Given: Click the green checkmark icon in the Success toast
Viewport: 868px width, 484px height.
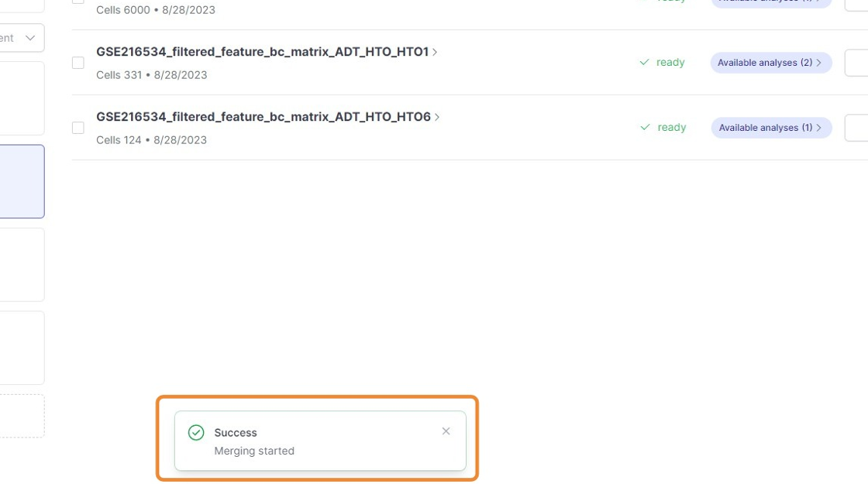Looking at the screenshot, I should point(196,432).
